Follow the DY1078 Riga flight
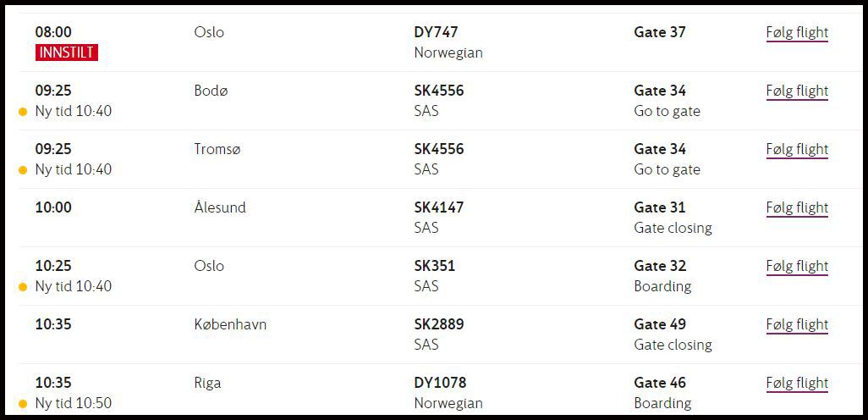This screenshot has height=420, width=868. pos(797,384)
